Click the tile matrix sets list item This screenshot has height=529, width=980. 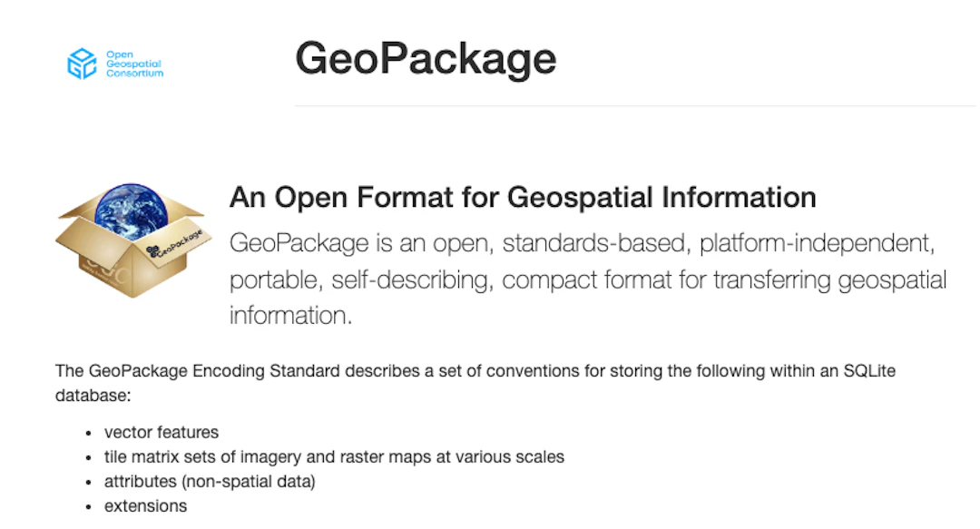coord(334,457)
